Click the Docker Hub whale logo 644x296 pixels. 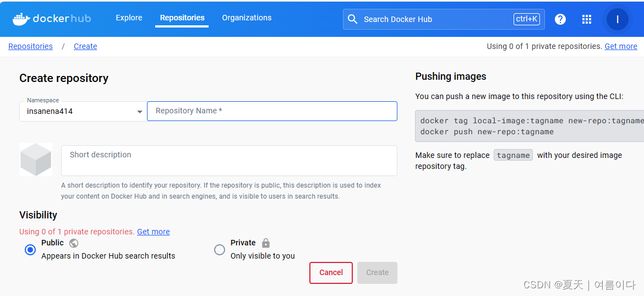21,19
